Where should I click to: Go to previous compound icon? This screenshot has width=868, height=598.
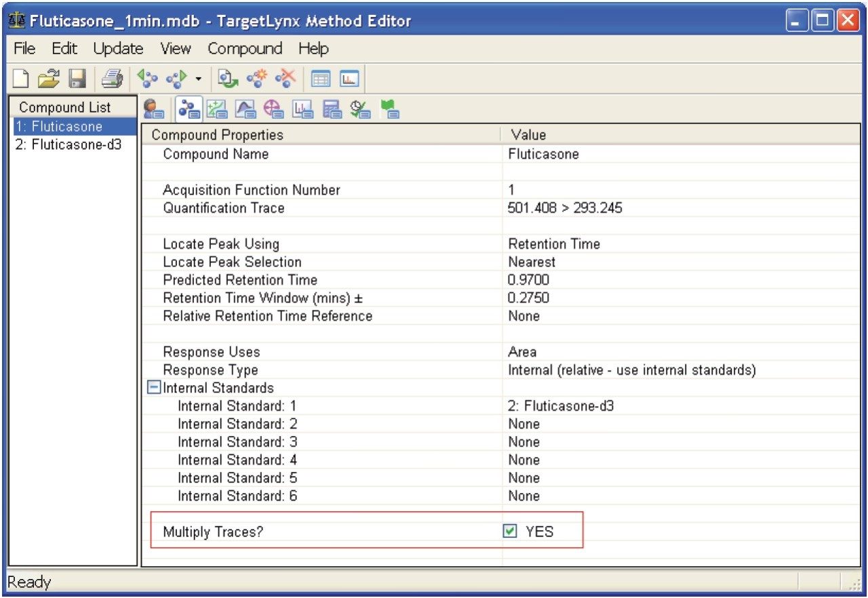(147, 80)
